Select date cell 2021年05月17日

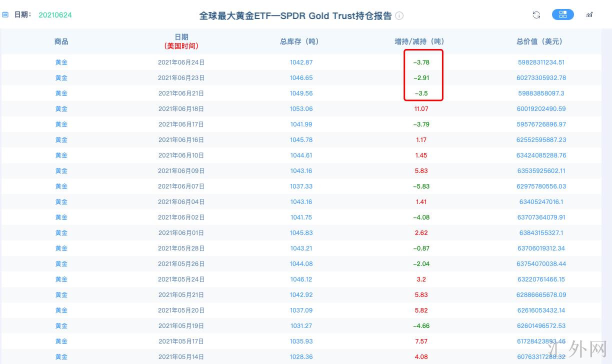coord(181,341)
